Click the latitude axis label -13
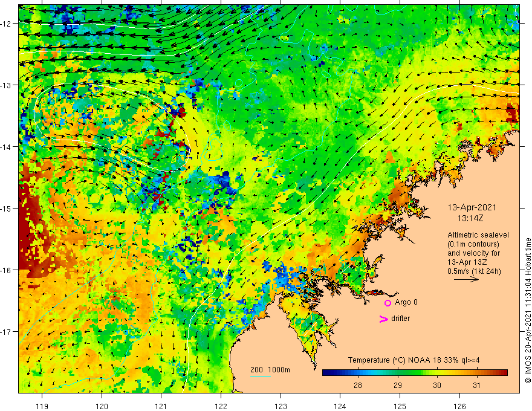 click(x=7, y=85)
